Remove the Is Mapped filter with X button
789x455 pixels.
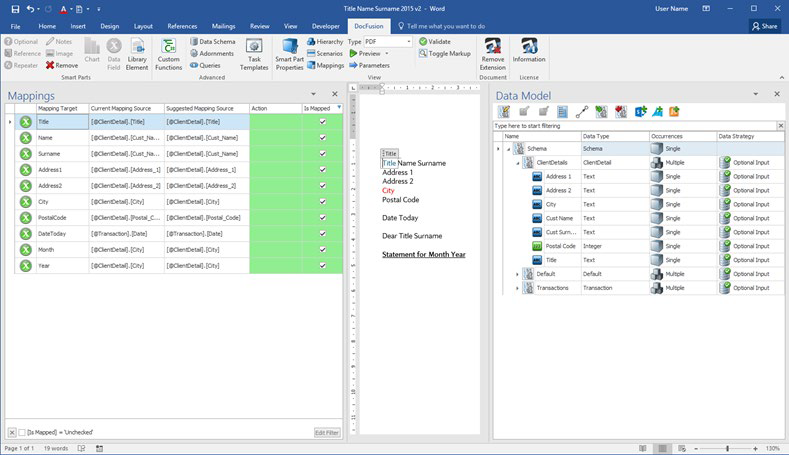[x=12, y=432]
